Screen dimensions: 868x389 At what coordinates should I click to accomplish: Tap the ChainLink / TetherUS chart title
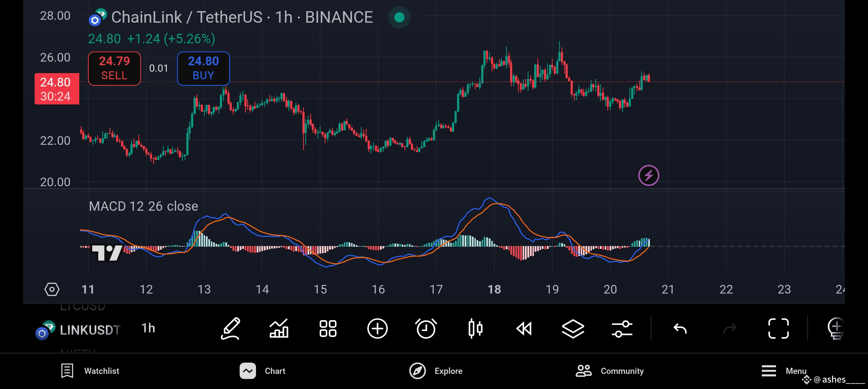click(x=242, y=17)
